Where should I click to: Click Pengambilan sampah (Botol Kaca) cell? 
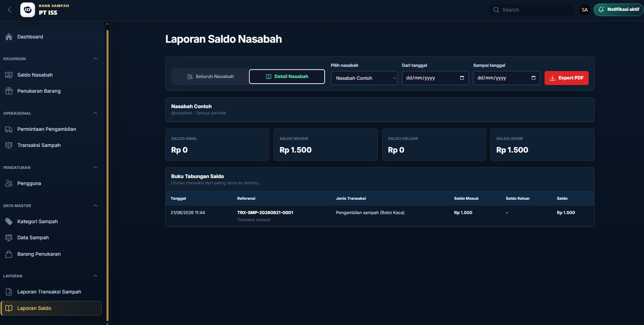[x=370, y=212]
